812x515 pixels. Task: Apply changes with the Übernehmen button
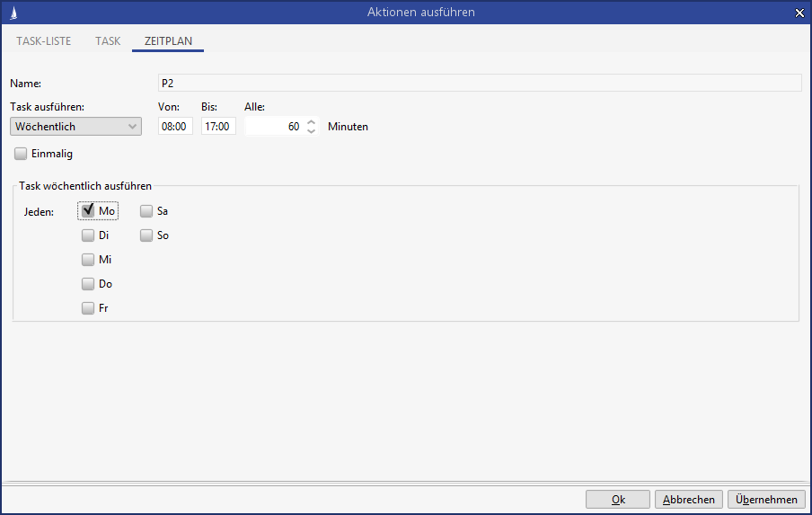click(766, 500)
